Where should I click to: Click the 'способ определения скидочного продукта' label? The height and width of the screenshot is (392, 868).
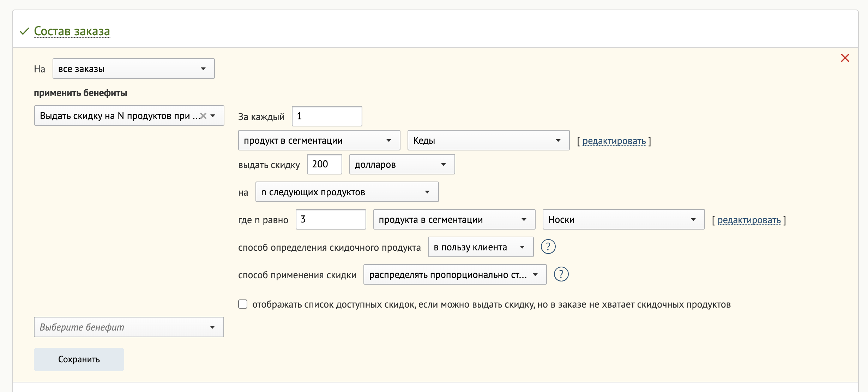[x=329, y=248]
